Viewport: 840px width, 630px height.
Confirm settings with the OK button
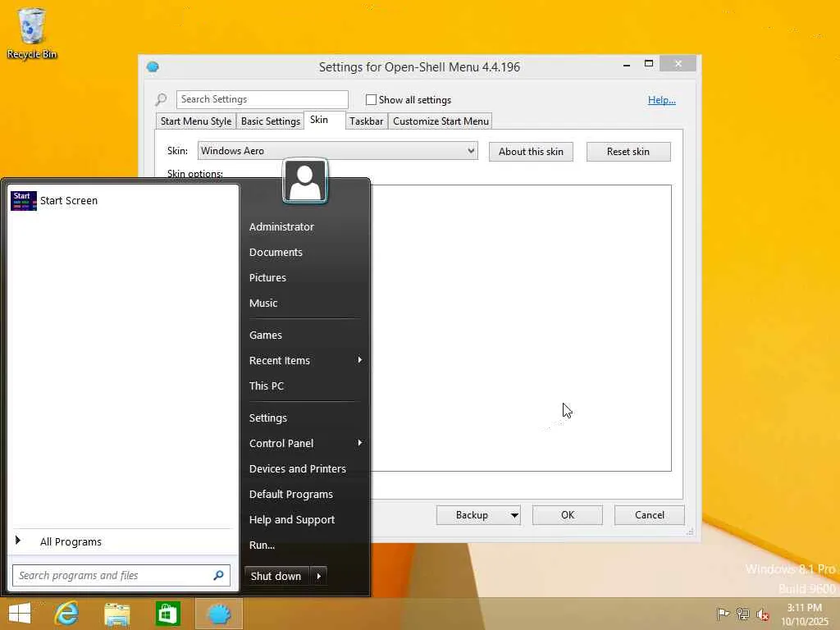pyautogui.click(x=568, y=515)
